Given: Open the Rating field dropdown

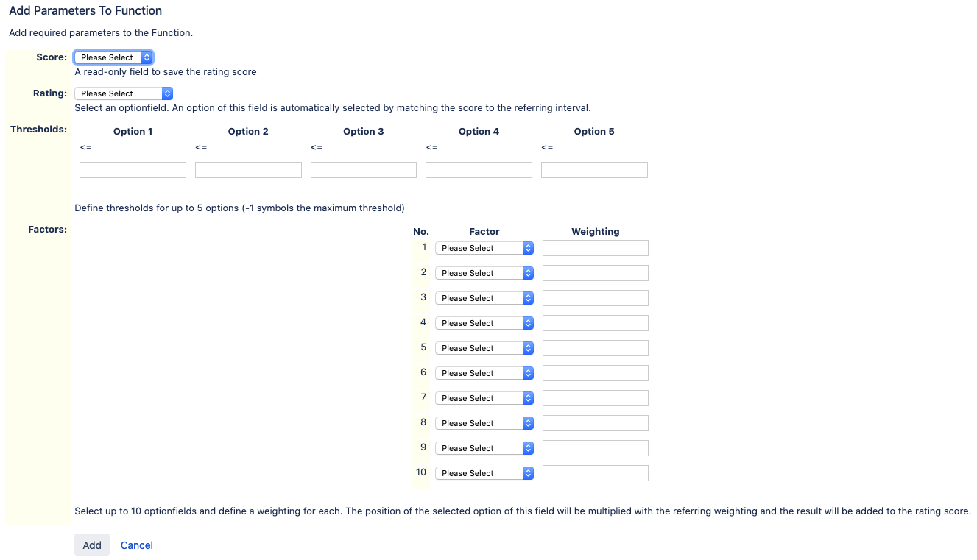Looking at the screenshot, I should (124, 93).
